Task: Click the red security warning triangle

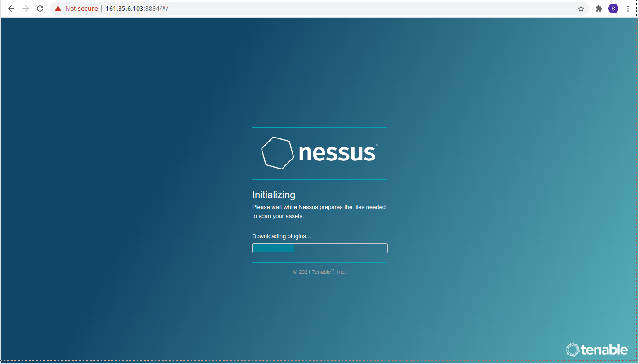Action: tap(58, 9)
